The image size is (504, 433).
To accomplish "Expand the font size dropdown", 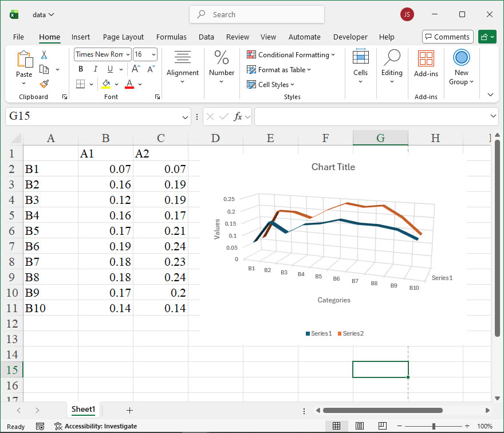I will (x=153, y=54).
